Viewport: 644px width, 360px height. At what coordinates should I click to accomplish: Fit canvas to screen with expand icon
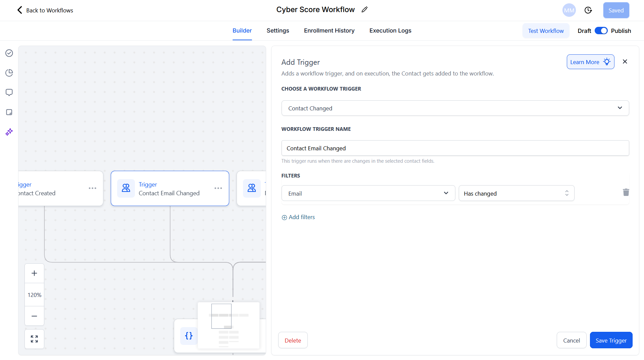point(34,339)
